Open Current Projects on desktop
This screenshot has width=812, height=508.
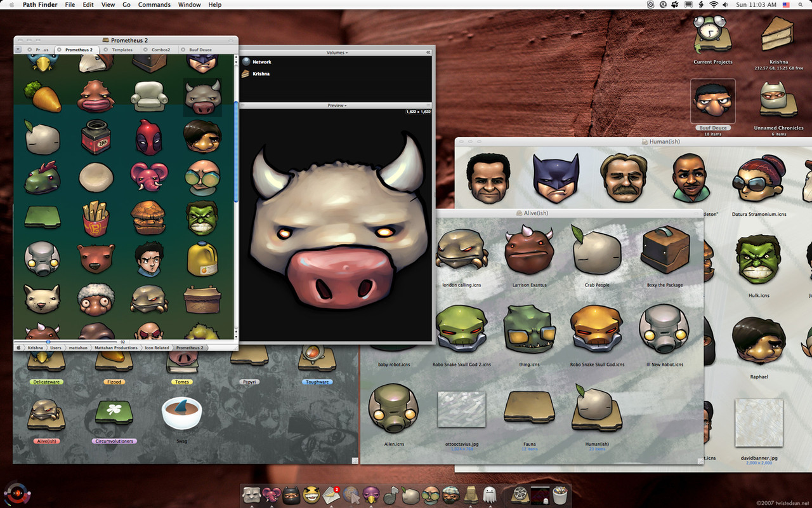pyautogui.click(x=712, y=36)
